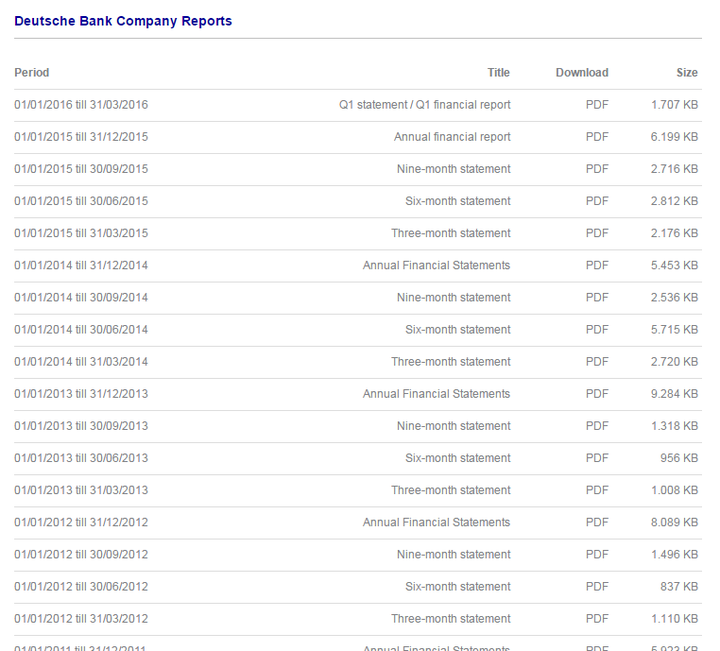This screenshot has width=720, height=651.
Task: Click the Period column header
Action: pos(32,72)
